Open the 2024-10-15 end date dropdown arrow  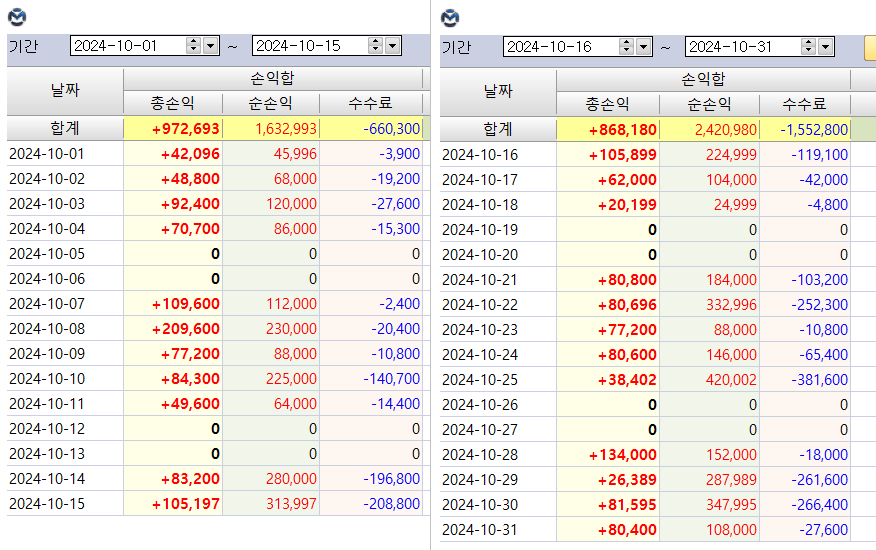click(393, 46)
